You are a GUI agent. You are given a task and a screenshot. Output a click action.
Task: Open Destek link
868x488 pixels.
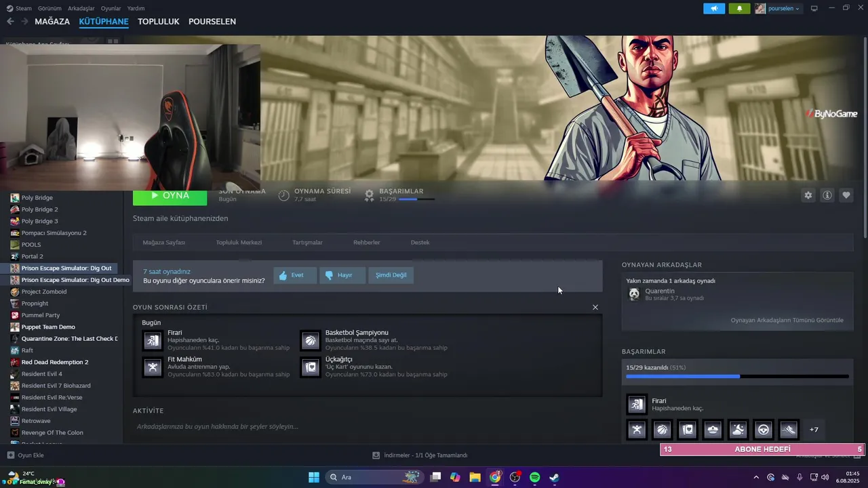tap(420, 243)
